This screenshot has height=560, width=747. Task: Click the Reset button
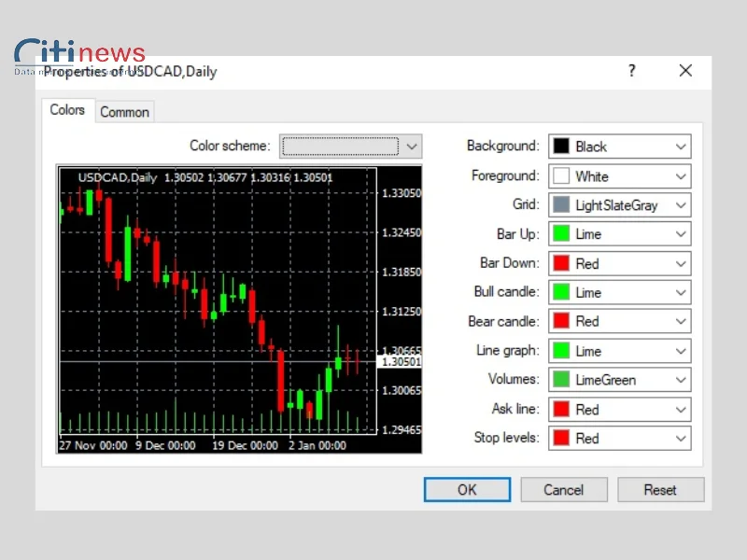point(660,489)
